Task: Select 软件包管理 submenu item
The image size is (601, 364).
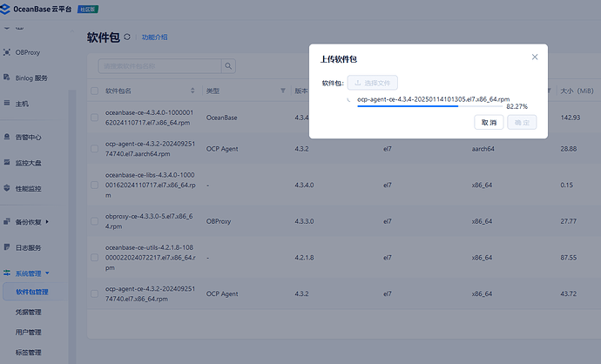Action: (32, 292)
